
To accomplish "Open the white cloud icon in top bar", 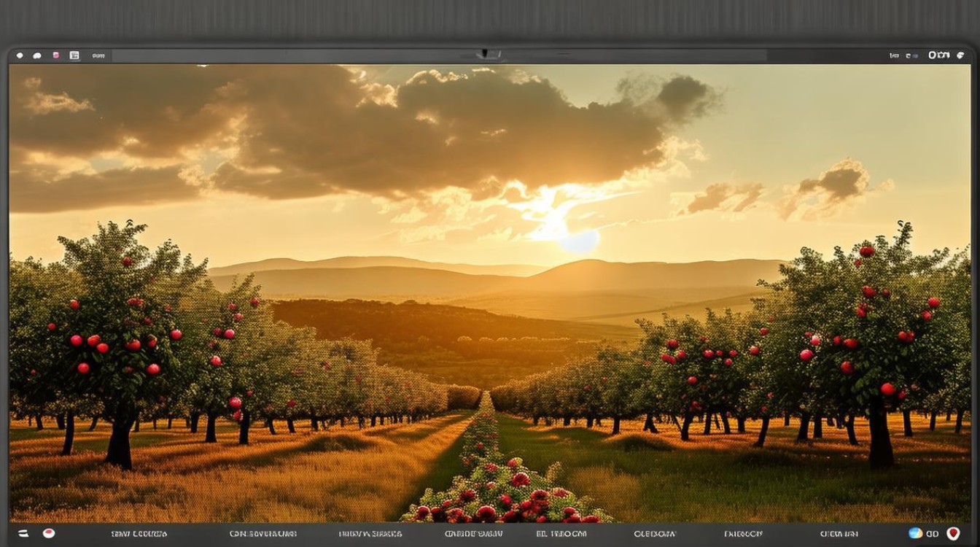I will [37, 55].
